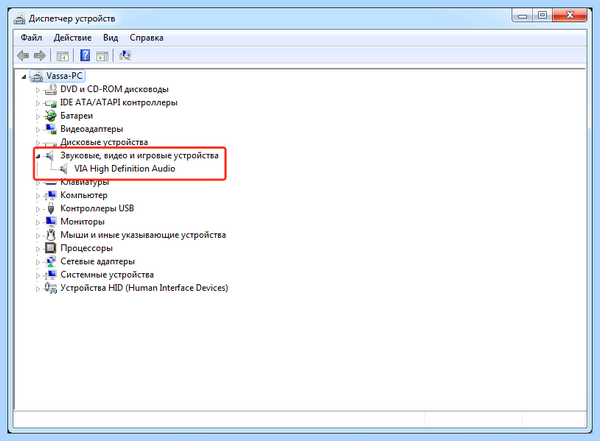Expand the Процессоры node
This screenshot has height=441, width=600.
pyautogui.click(x=38, y=249)
